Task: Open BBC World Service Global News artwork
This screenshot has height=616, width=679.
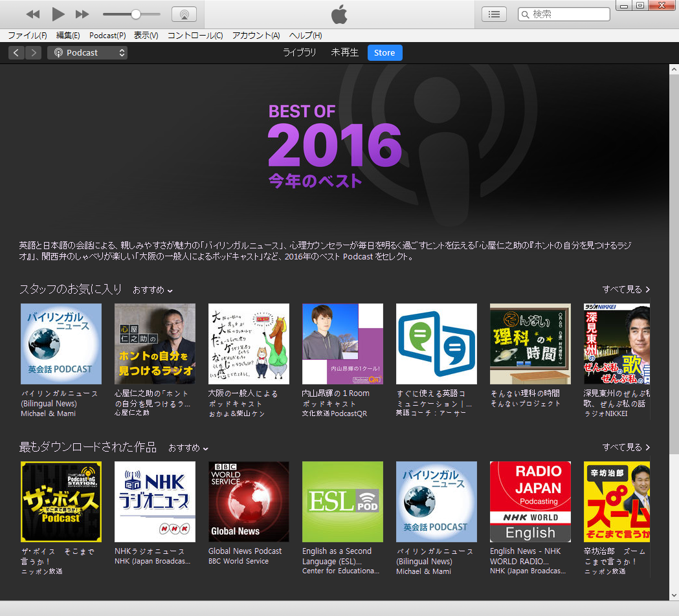Action: click(249, 501)
